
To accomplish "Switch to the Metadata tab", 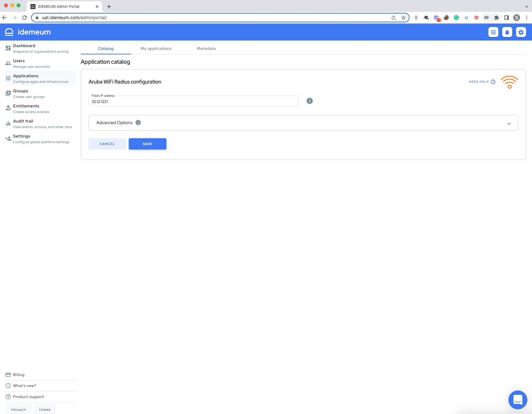I will tap(206, 49).
